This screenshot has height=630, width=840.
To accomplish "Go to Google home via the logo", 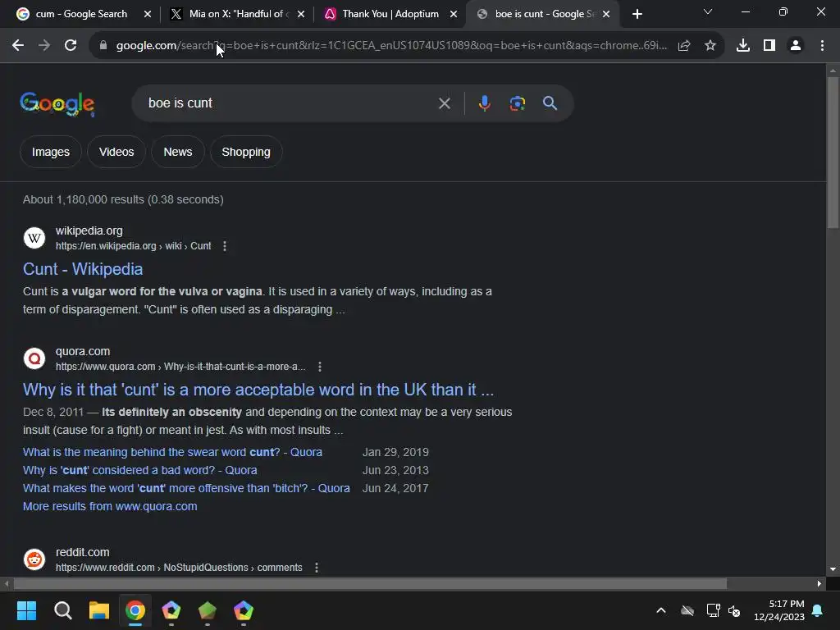I will [x=57, y=103].
